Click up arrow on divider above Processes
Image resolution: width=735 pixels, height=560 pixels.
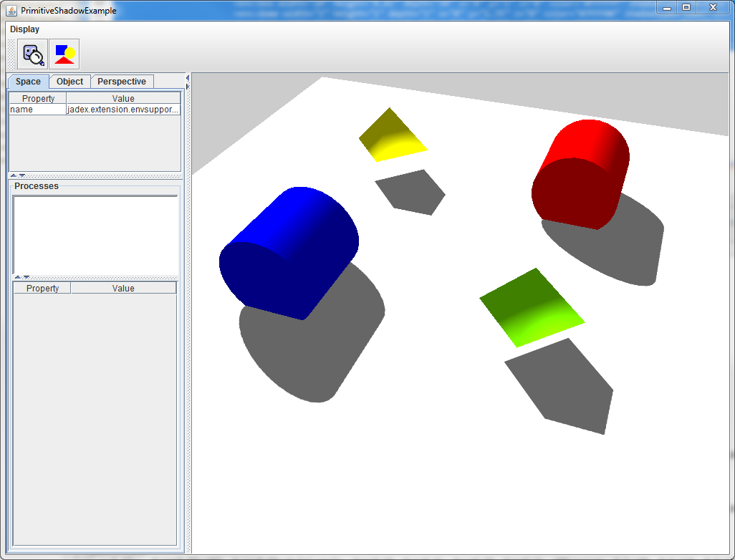point(14,175)
